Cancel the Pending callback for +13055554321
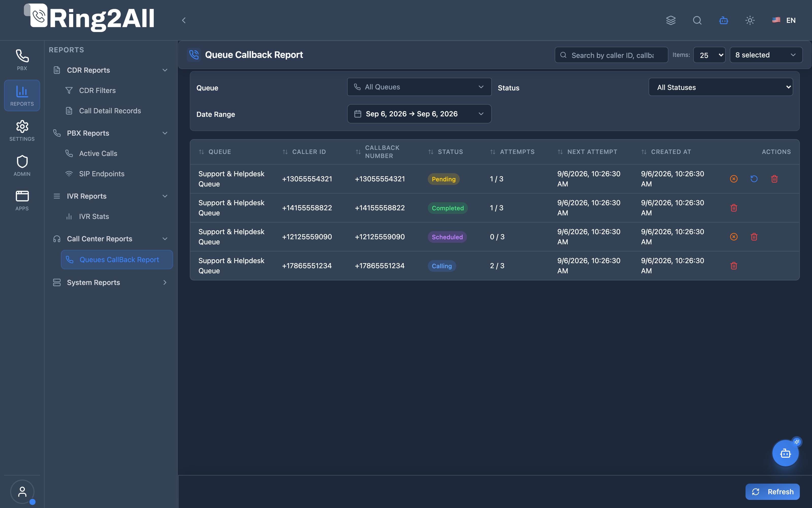The width and height of the screenshot is (812, 508). pos(734,179)
